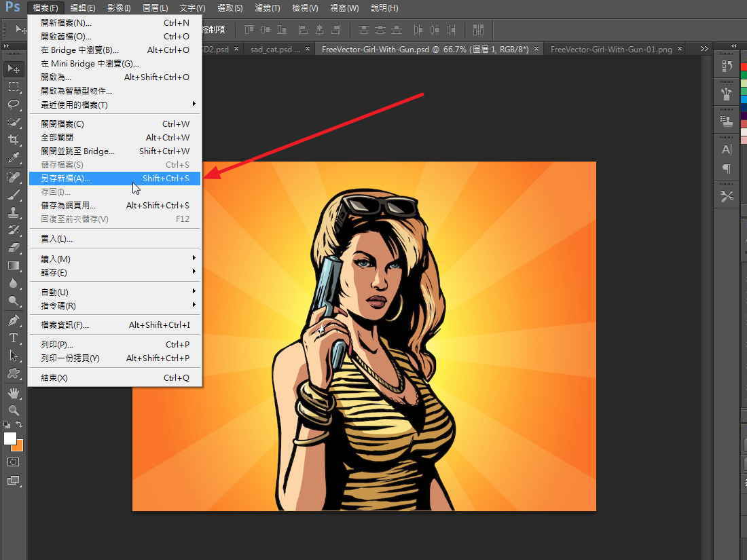The width and height of the screenshot is (747, 560).
Task: Select the Lasso tool
Action: coord(14,105)
